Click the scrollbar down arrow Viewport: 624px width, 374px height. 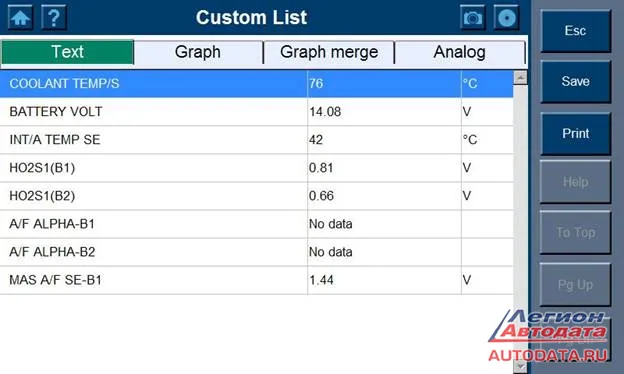[x=520, y=366]
